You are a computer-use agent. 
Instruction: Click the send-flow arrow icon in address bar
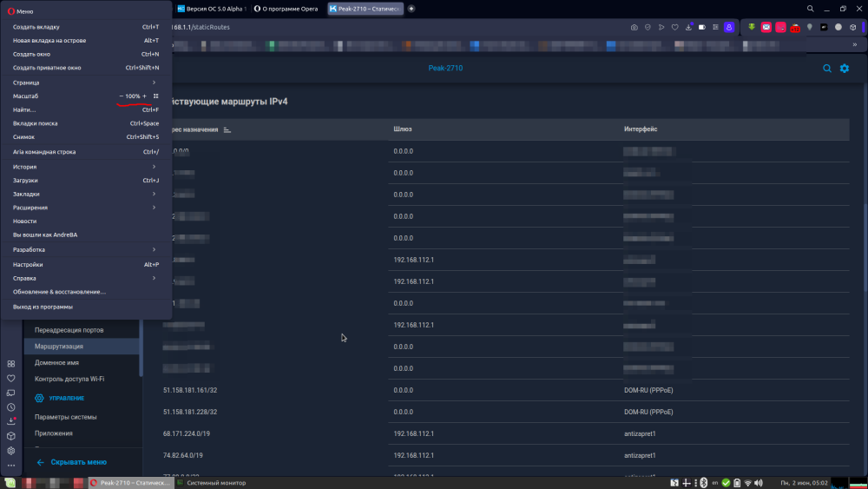(661, 27)
